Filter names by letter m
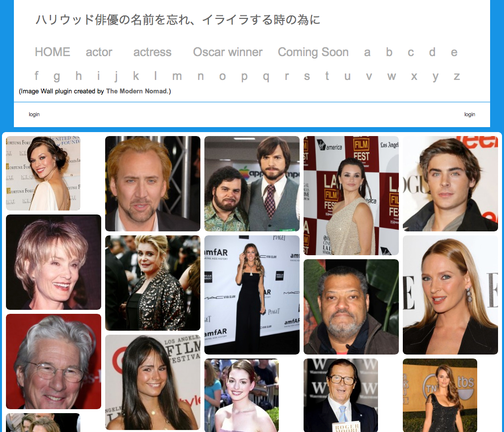The image size is (504, 432). click(x=177, y=76)
